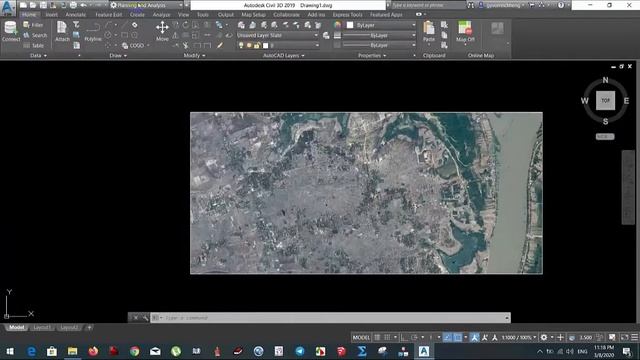640x360 pixels.
Task: Toggle snap mode in status bar
Action: click(387, 338)
